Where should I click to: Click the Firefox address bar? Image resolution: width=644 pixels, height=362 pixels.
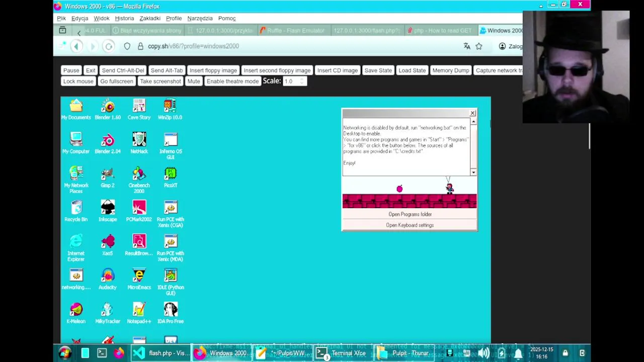302,46
